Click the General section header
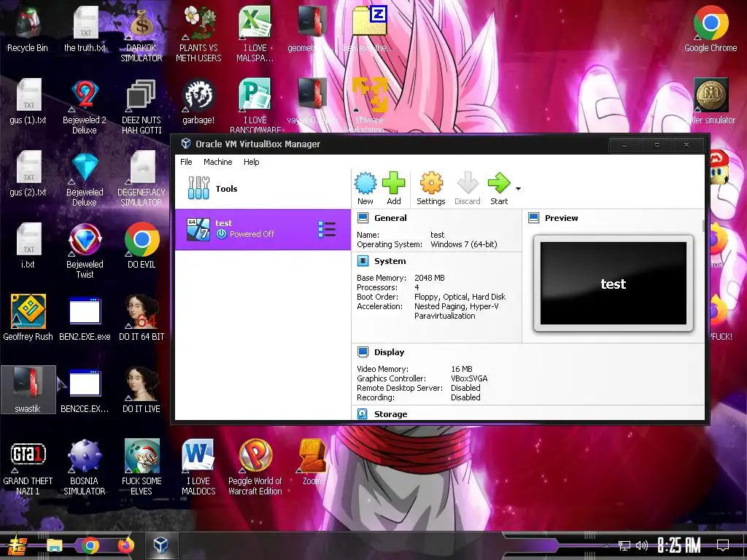 pos(390,218)
